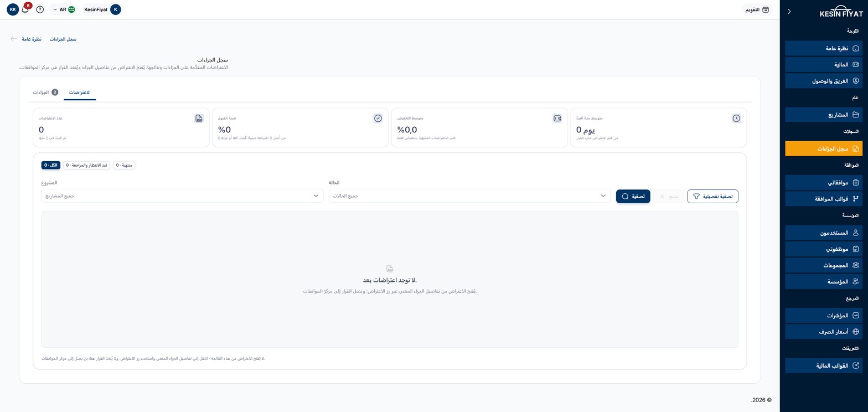Click the wallet icon next to المالية

point(855,65)
